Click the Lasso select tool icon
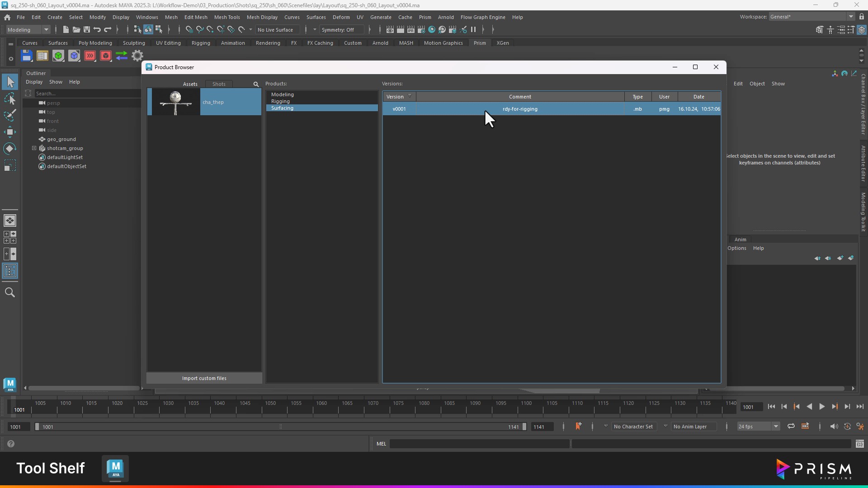 10,99
